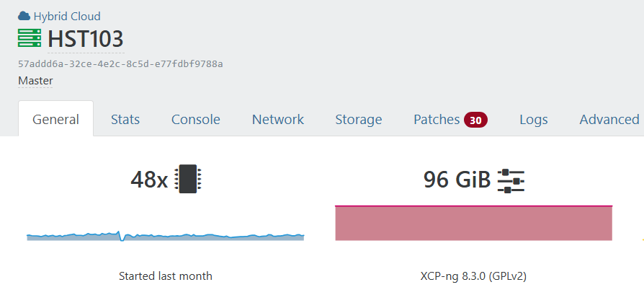
Task: Click the XCP-ng 8.3.0 version text
Action: point(473,276)
